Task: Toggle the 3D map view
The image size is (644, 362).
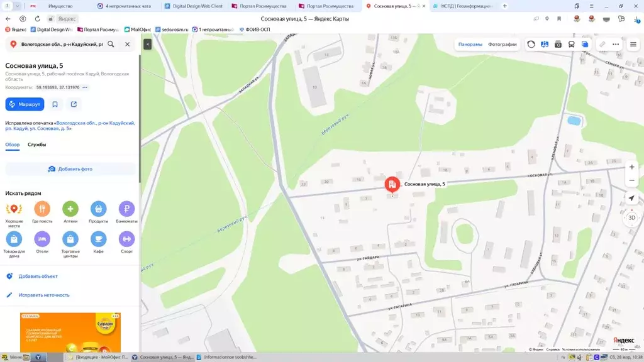Action: click(631, 217)
